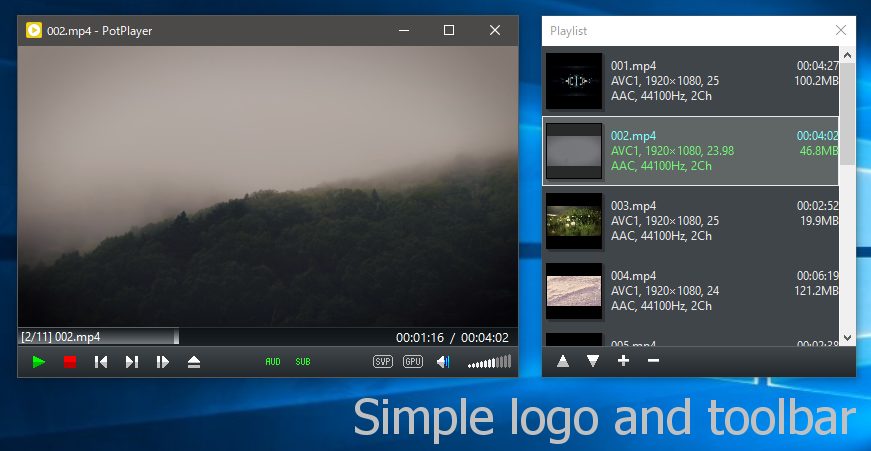Image resolution: width=871 pixels, height=451 pixels.
Task: Click the 121.2MB size of 004.mp4
Action: pos(816,291)
